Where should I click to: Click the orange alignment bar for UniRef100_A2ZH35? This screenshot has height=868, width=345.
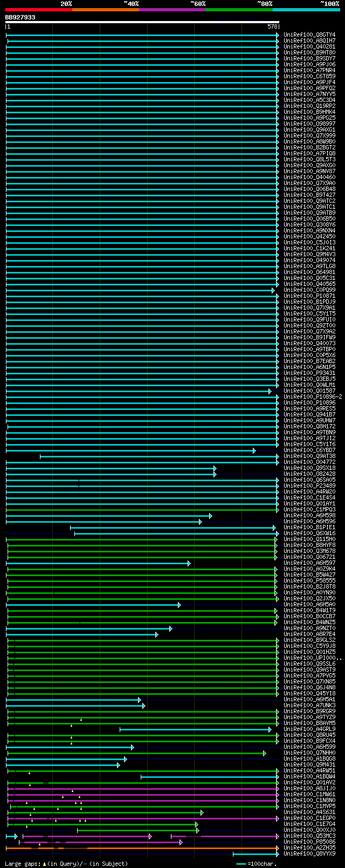[142, 848]
